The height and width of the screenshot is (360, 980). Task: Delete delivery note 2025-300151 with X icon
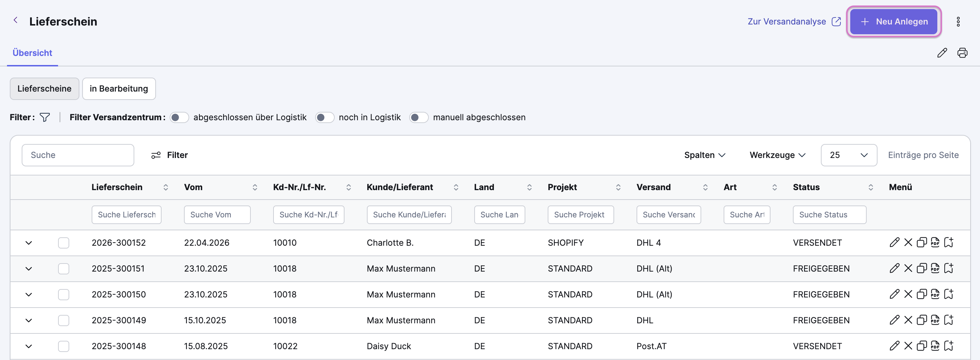tap(908, 268)
